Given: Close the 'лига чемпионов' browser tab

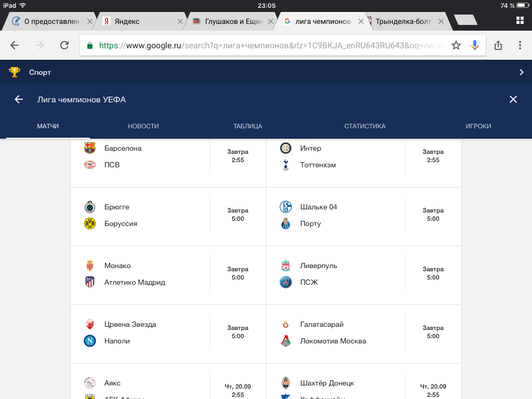Looking at the screenshot, I should [361, 21].
